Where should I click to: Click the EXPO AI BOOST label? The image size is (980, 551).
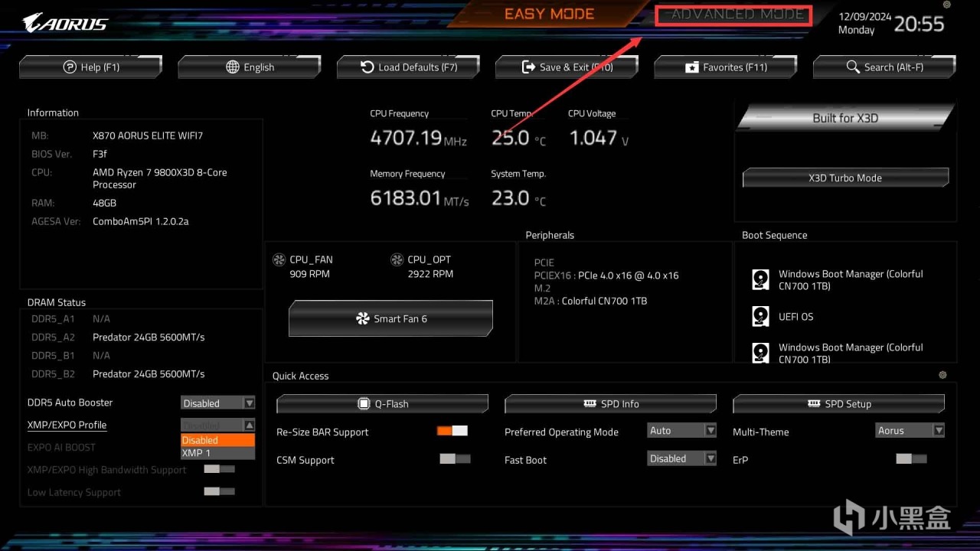click(61, 447)
